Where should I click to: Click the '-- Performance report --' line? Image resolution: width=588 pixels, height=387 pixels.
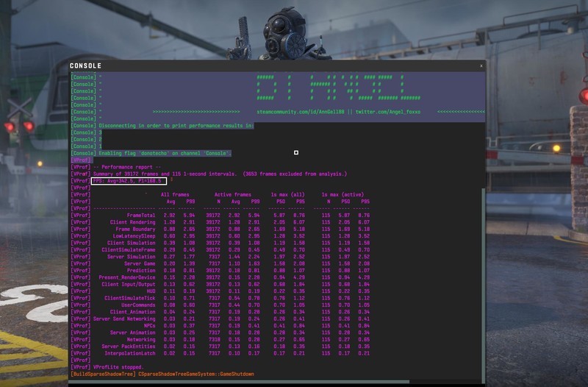click(127, 167)
